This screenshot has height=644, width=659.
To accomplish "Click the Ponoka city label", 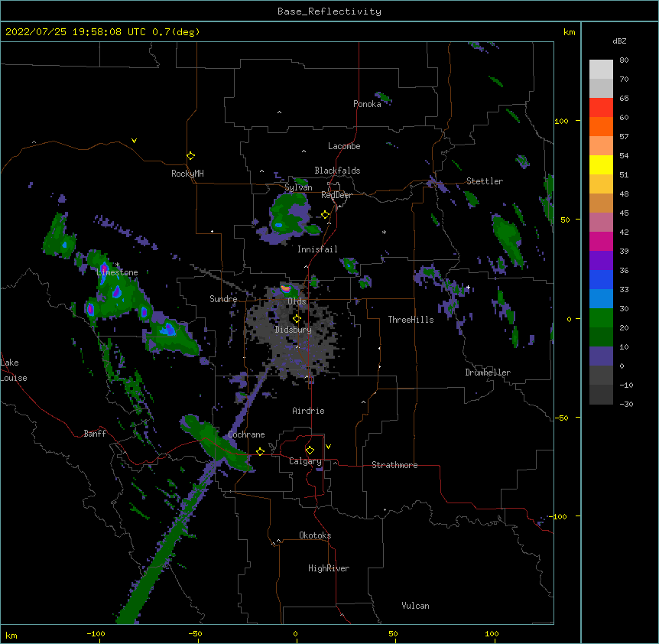I will point(367,104).
